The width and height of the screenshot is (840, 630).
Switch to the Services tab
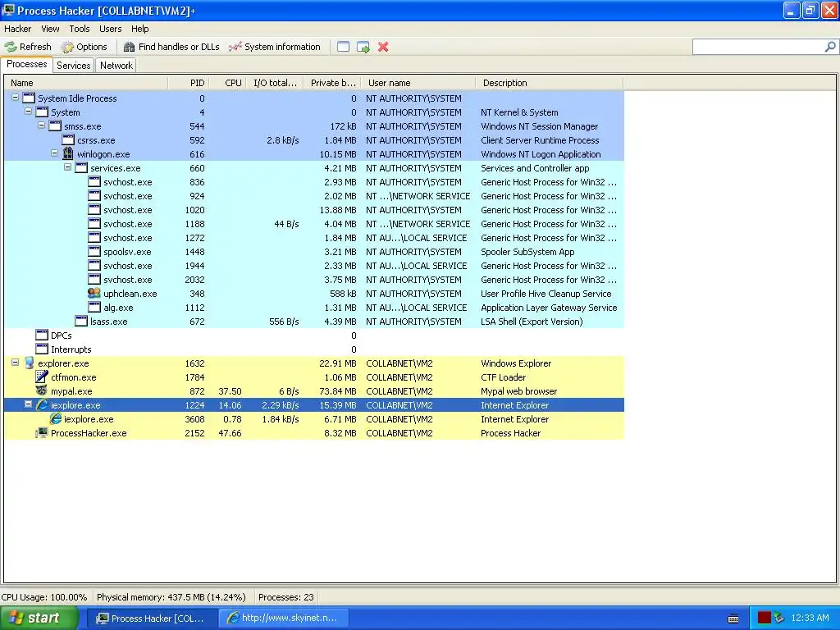tap(73, 66)
